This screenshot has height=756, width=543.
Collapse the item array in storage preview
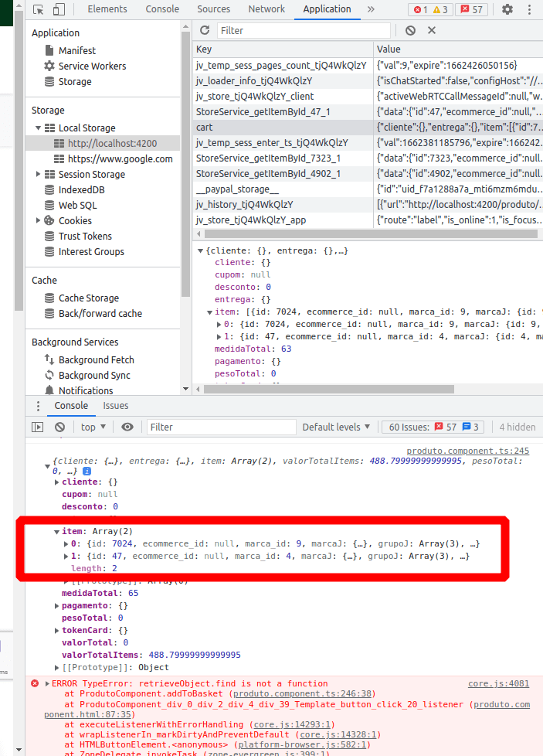[x=209, y=312]
